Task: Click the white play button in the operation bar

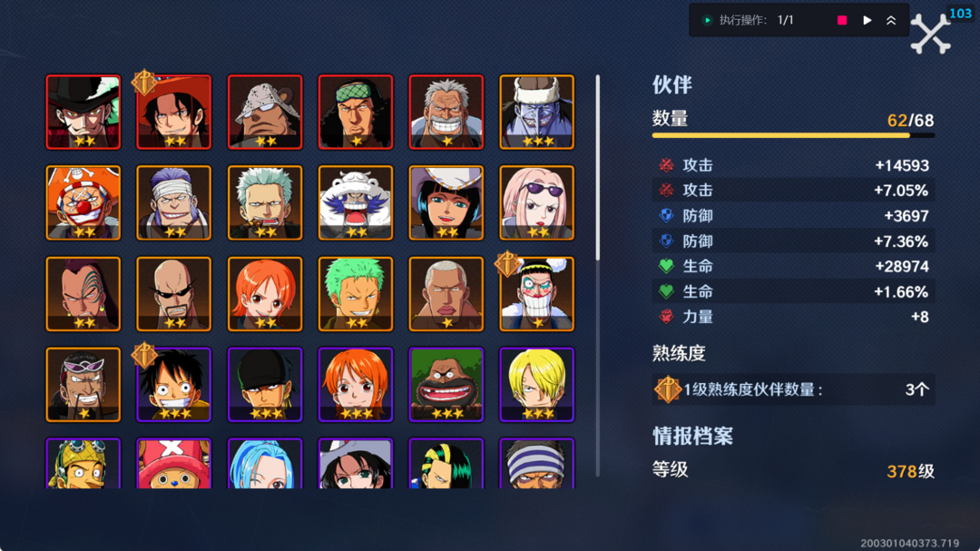Action: coord(867,21)
